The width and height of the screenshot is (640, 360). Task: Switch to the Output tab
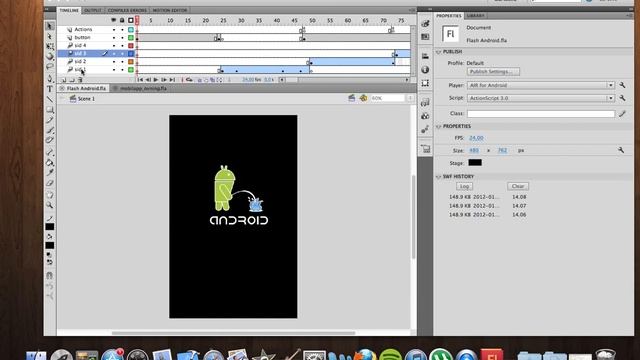pyautogui.click(x=93, y=10)
